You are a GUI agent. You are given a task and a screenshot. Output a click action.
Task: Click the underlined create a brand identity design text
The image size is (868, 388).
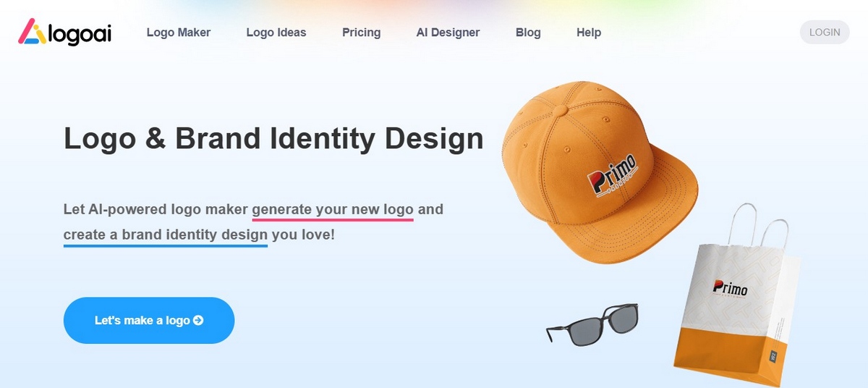tap(166, 235)
